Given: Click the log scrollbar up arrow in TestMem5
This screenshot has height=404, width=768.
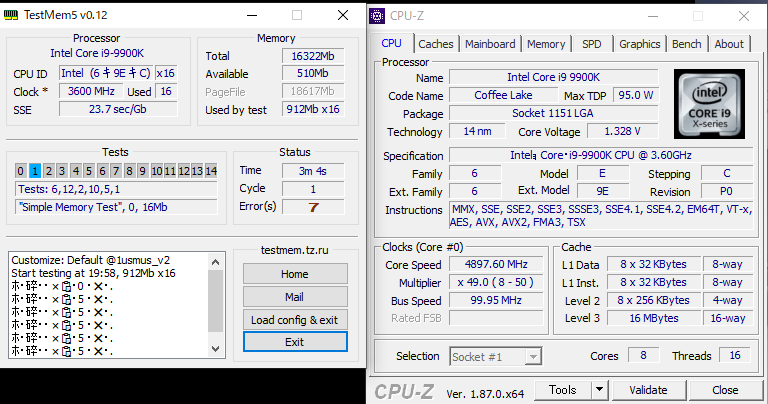Looking at the screenshot, I should 216,262.
